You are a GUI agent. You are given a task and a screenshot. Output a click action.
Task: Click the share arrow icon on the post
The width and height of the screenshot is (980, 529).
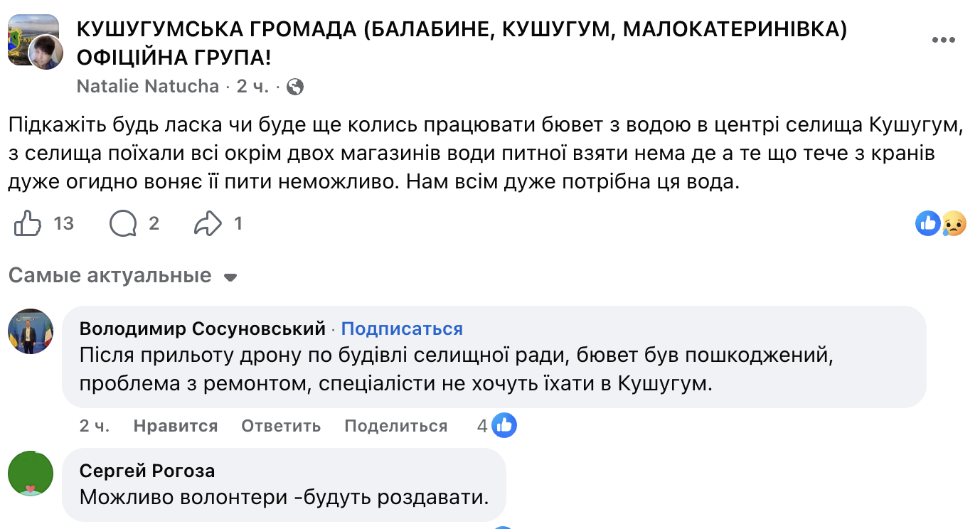(x=208, y=224)
